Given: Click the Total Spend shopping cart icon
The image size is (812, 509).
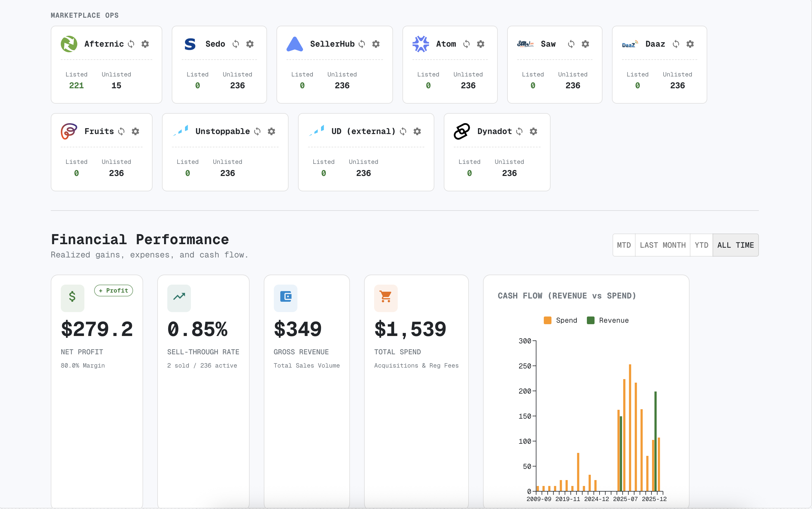Looking at the screenshot, I should 386,297.
